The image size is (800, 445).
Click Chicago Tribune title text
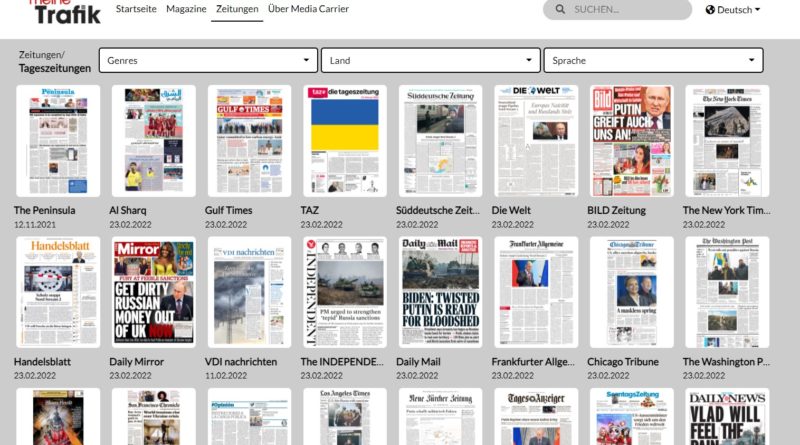click(623, 362)
